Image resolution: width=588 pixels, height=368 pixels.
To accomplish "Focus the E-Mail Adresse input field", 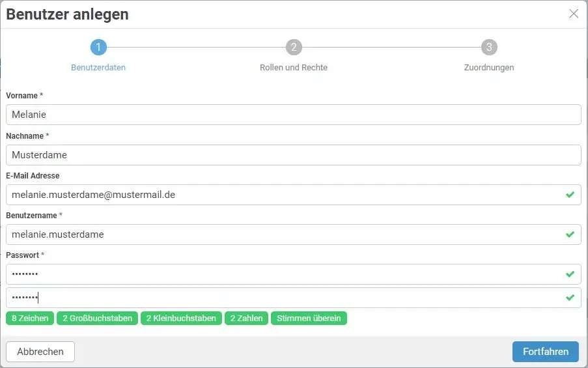I will pyautogui.click(x=294, y=195).
